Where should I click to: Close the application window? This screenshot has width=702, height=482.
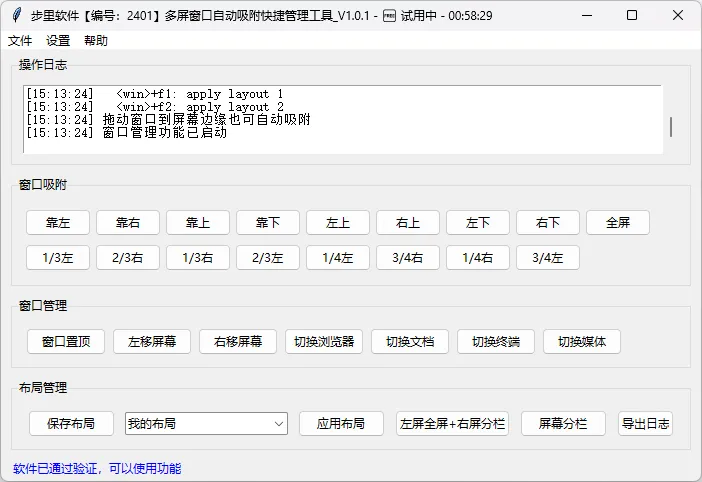click(677, 15)
